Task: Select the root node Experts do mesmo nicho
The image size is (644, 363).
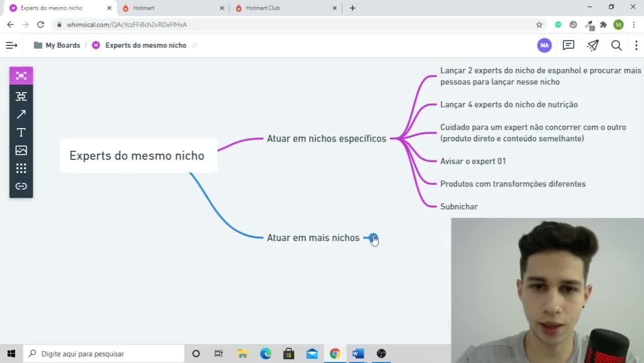Action: pos(139,156)
